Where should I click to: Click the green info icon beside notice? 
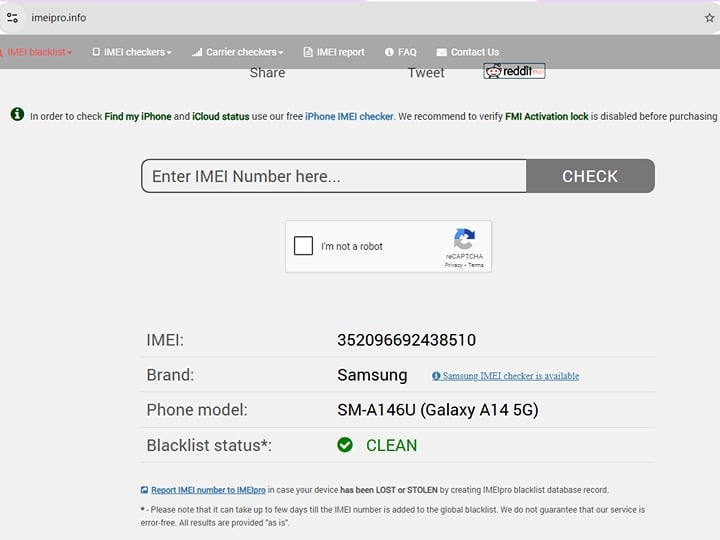click(17, 114)
